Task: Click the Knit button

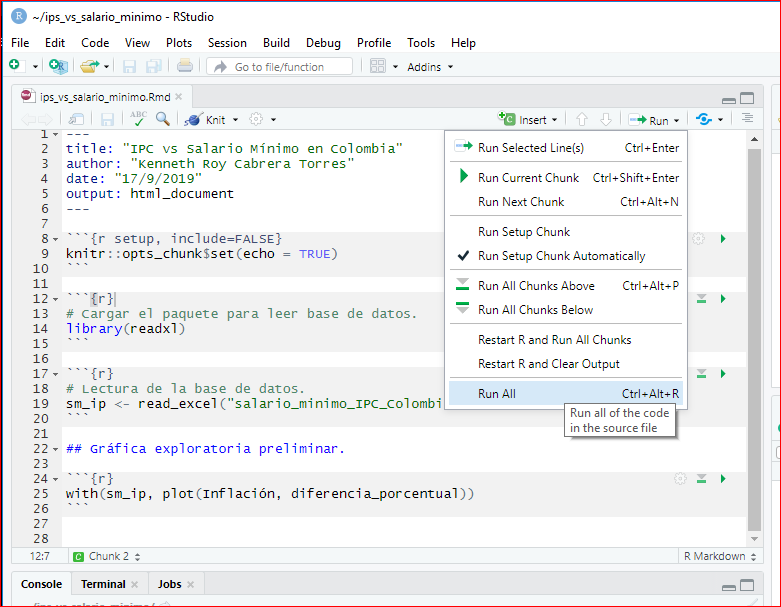Action: (x=205, y=120)
